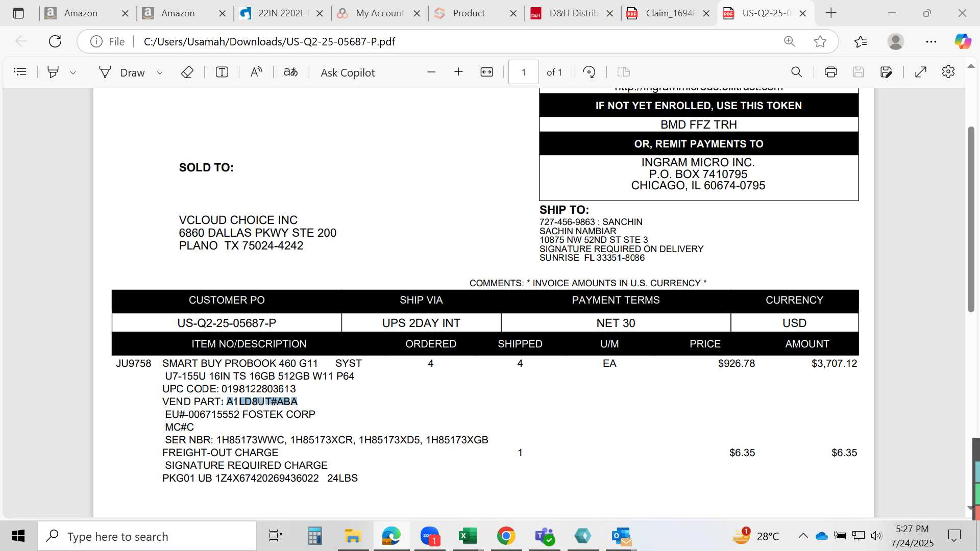The width and height of the screenshot is (980, 551).
Task: Click the UPS 2DAY INT cell
Action: click(x=421, y=323)
